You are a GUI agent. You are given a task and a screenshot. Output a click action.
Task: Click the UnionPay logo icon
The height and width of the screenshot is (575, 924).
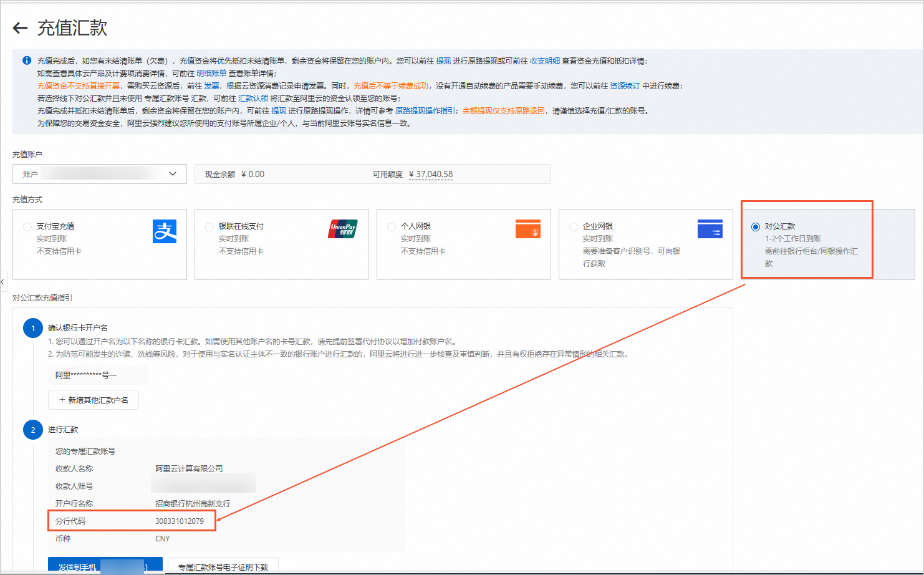point(342,229)
